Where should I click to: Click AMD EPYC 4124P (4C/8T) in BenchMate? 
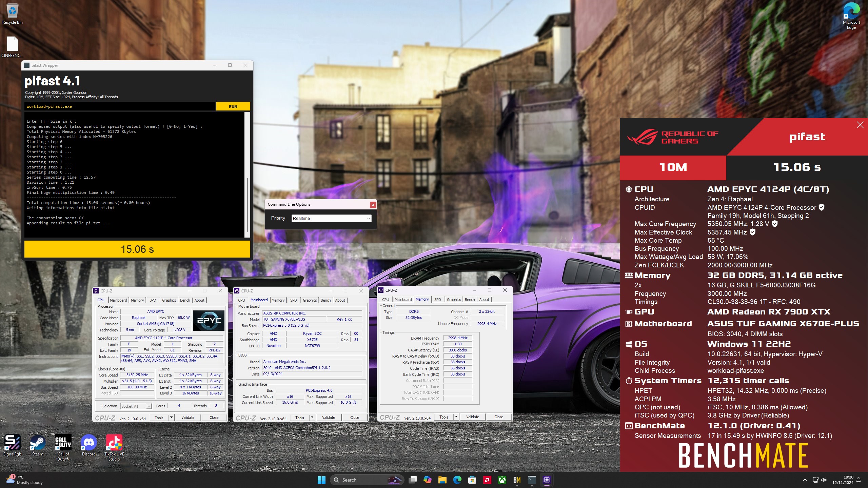click(x=768, y=189)
